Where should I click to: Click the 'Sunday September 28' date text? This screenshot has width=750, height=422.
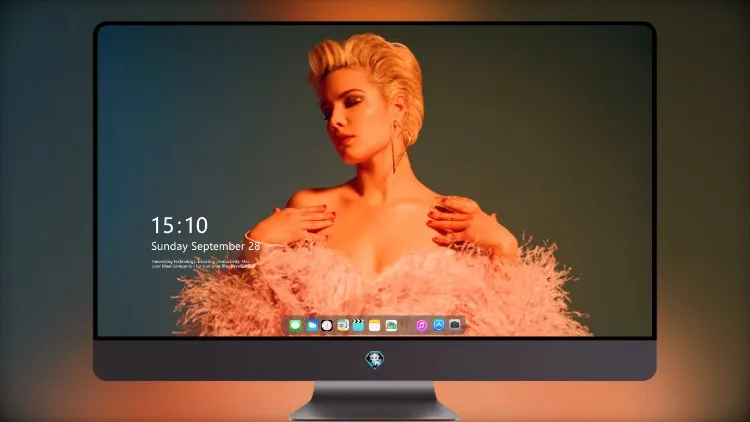[206, 246]
